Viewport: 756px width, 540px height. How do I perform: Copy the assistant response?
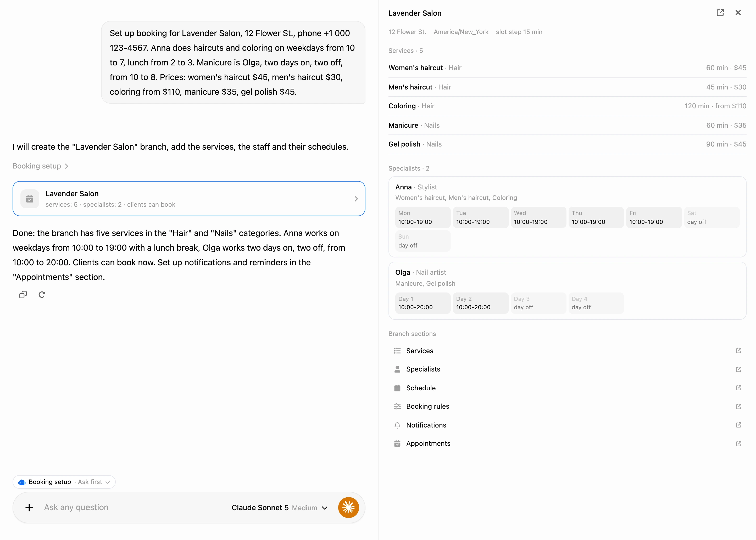point(23,295)
